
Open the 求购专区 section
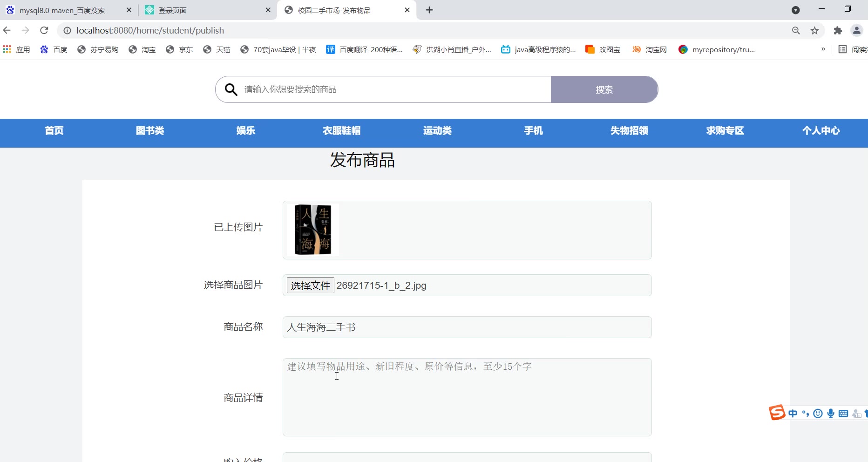pos(725,131)
